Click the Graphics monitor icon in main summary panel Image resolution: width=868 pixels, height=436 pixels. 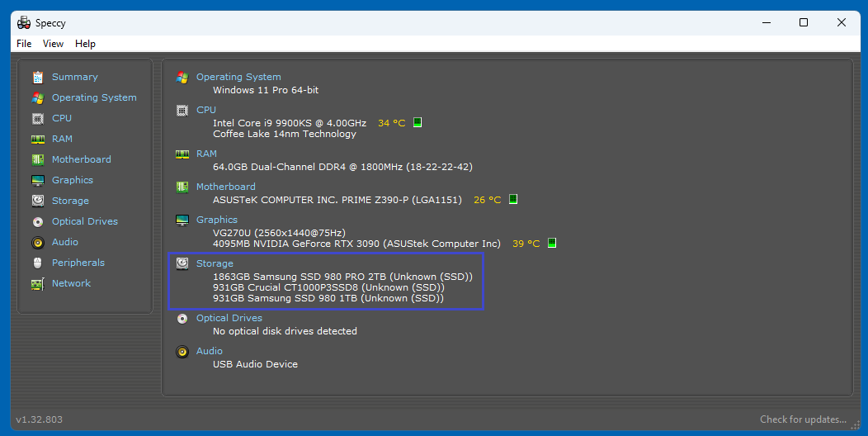click(182, 220)
